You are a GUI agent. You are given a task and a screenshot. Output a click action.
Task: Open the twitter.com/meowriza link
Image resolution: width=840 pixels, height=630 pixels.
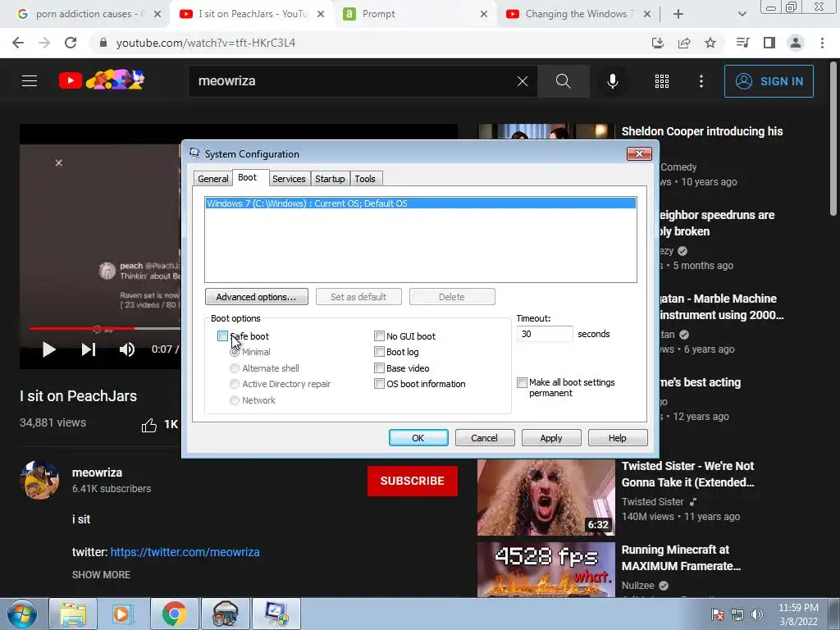(x=185, y=552)
